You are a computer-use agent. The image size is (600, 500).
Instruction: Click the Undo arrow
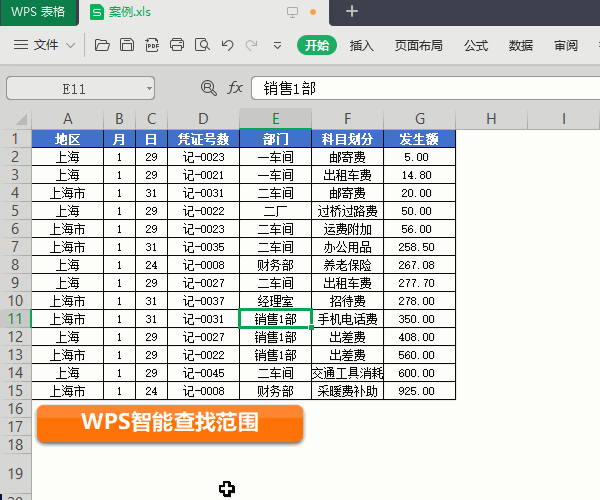tap(227, 45)
